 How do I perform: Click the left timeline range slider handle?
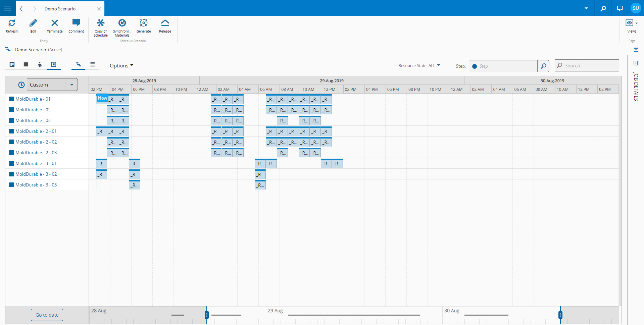[x=207, y=315]
